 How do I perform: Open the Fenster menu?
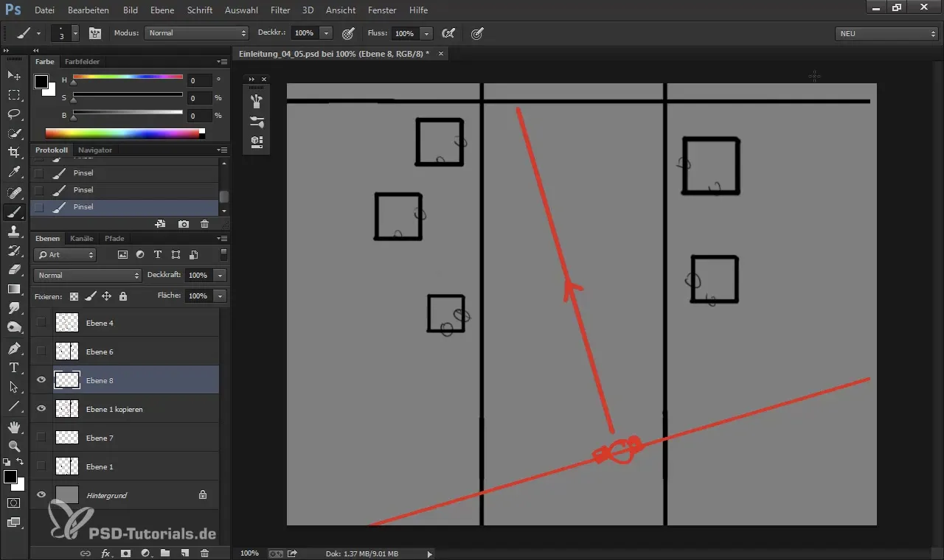382,10
